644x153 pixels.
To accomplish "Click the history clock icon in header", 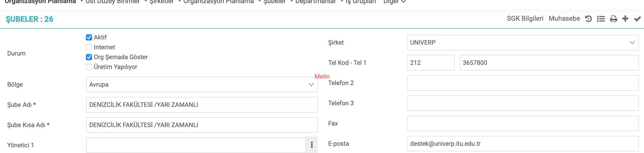I will coord(588,19).
